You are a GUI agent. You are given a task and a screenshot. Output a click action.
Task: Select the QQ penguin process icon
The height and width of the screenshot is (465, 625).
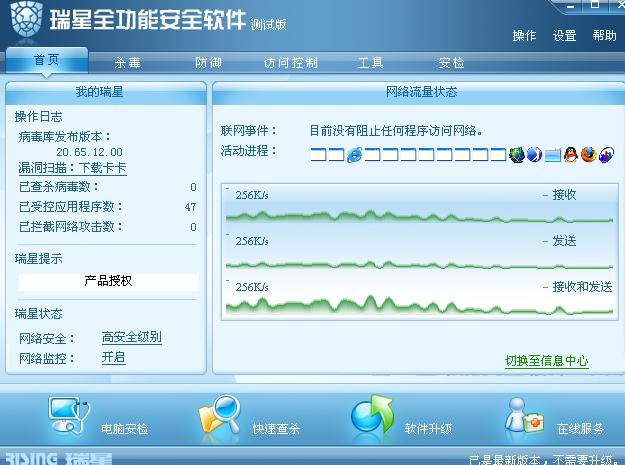pos(571,155)
